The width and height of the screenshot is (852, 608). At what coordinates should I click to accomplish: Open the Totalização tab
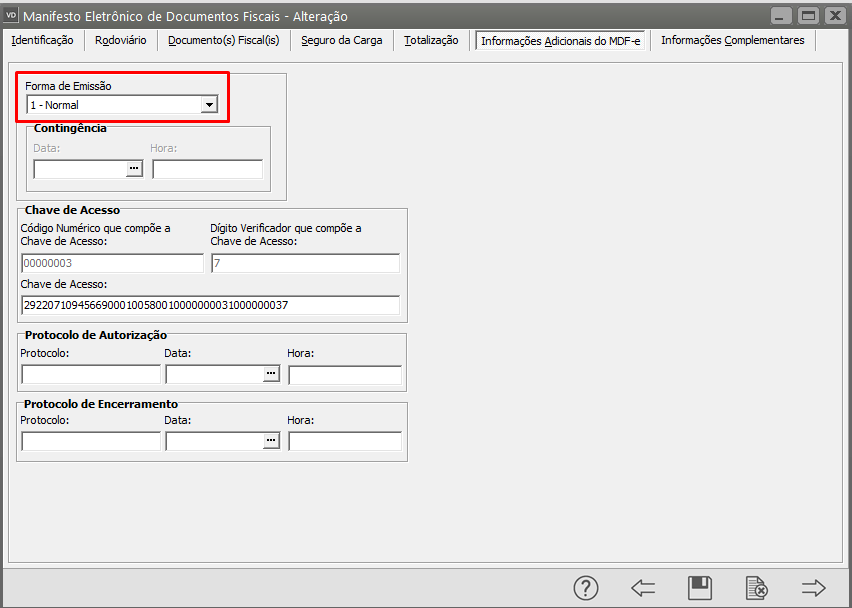[431, 40]
